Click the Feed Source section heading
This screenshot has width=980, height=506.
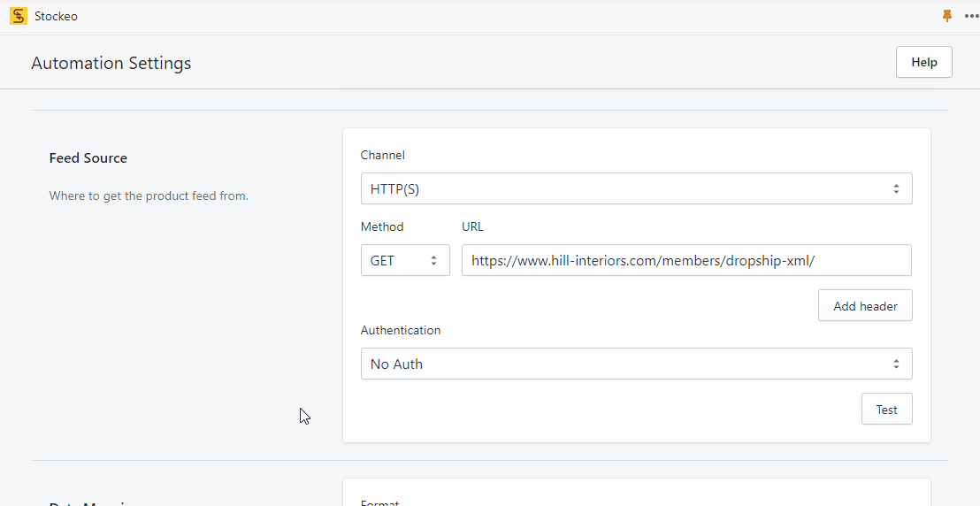[x=88, y=158]
